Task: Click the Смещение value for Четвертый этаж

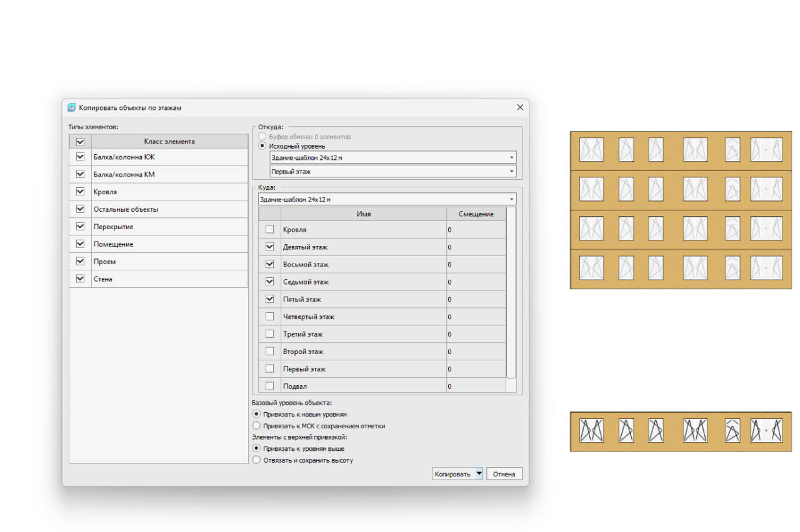Action: (x=476, y=317)
